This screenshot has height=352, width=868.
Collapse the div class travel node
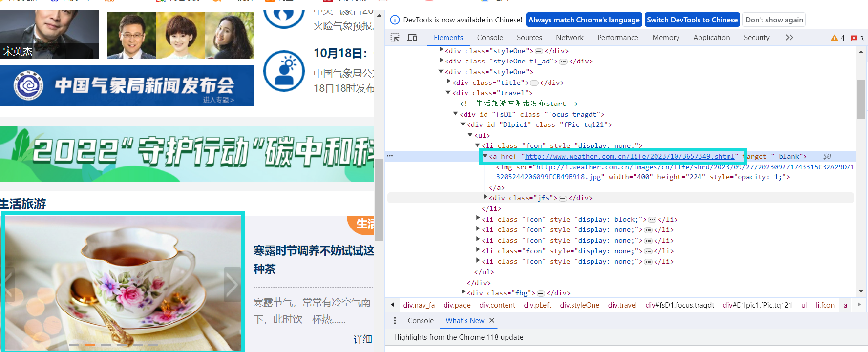coord(448,92)
